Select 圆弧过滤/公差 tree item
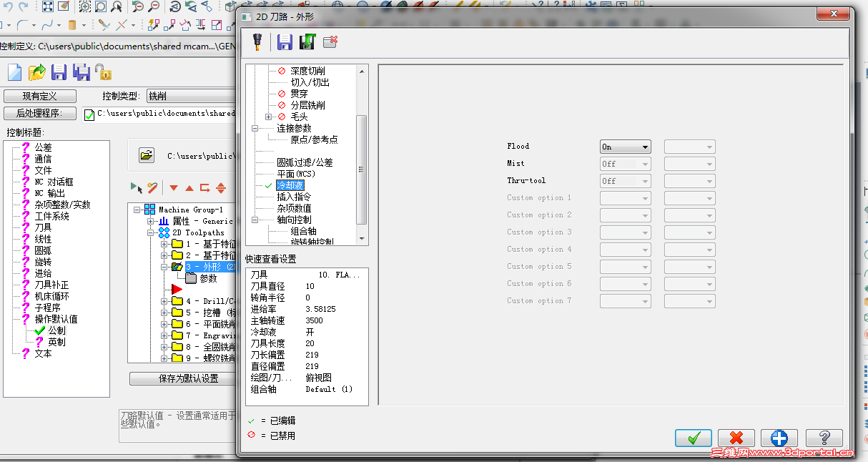 (305, 162)
